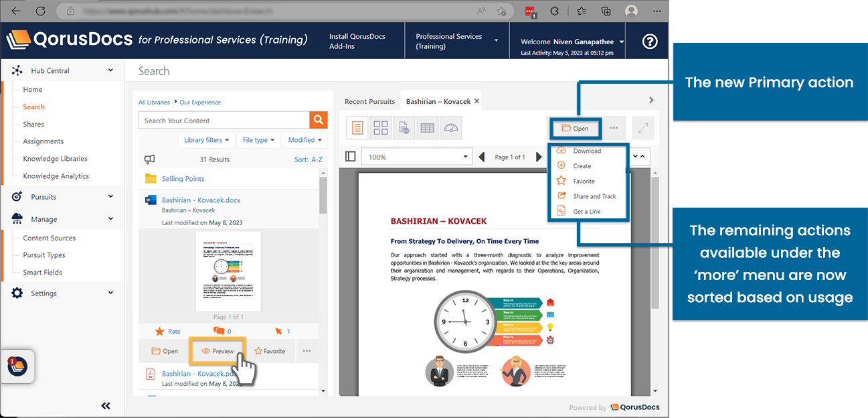Click the comments bubble icon showing 0
This screenshot has width=868, height=418.
point(218,331)
